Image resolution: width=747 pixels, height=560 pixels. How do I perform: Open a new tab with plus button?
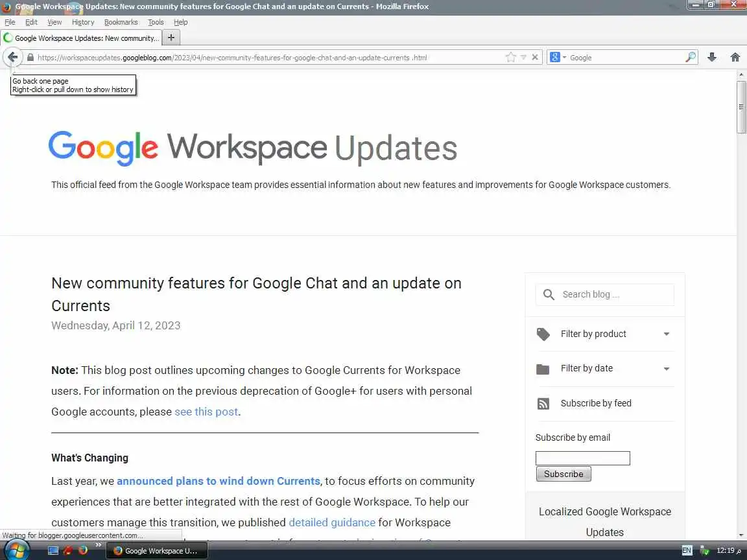coord(171,37)
